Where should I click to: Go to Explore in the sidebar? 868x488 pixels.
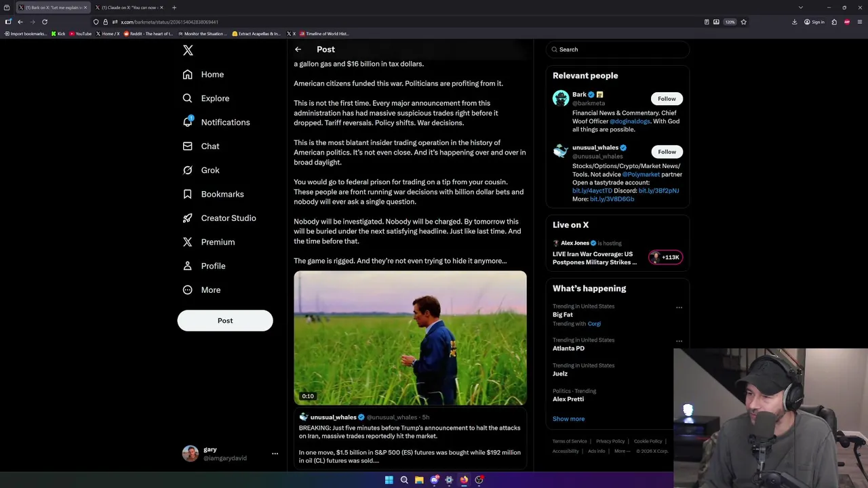[206, 98]
